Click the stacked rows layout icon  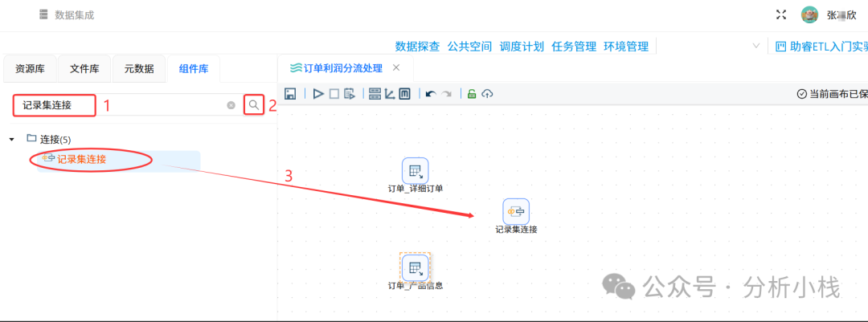click(375, 94)
